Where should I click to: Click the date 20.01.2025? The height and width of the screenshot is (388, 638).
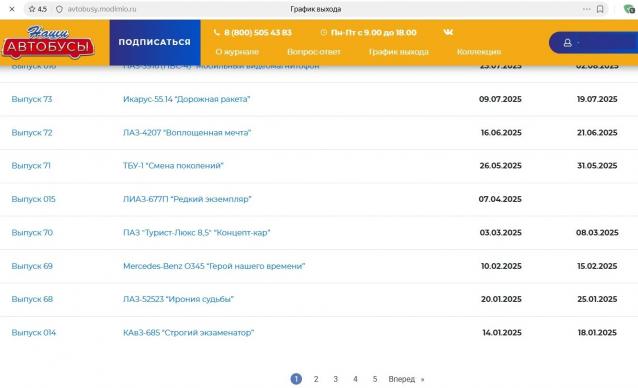(x=501, y=299)
